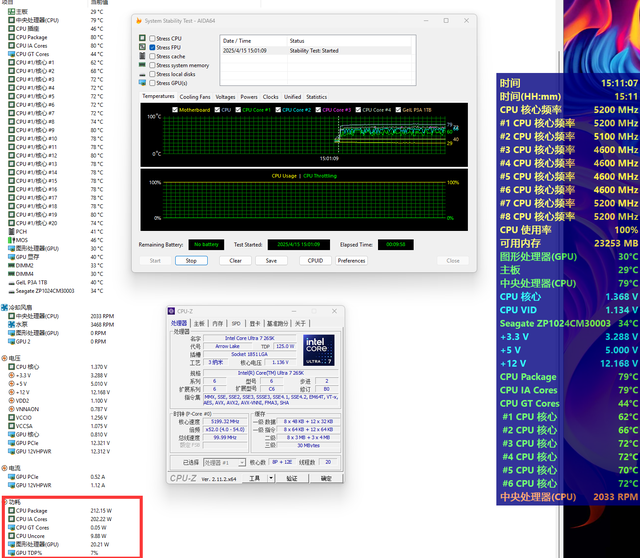Viewport: 640px width, 558px height.
Task: Enable the Stress system memory checkbox
Action: pos(152,65)
